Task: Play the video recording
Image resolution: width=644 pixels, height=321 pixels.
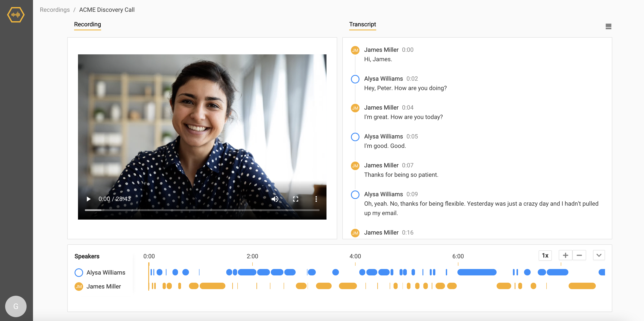Action: pyautogui.click(x=88, y=199)
